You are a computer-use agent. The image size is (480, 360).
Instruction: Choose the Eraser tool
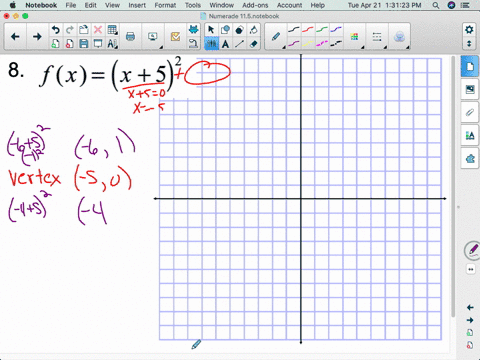click(x=253, y=44)
